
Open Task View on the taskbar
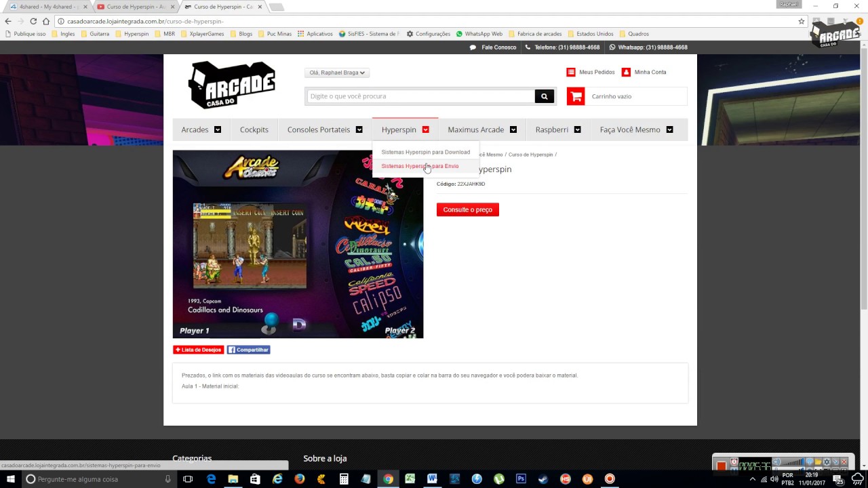(188, 479)
